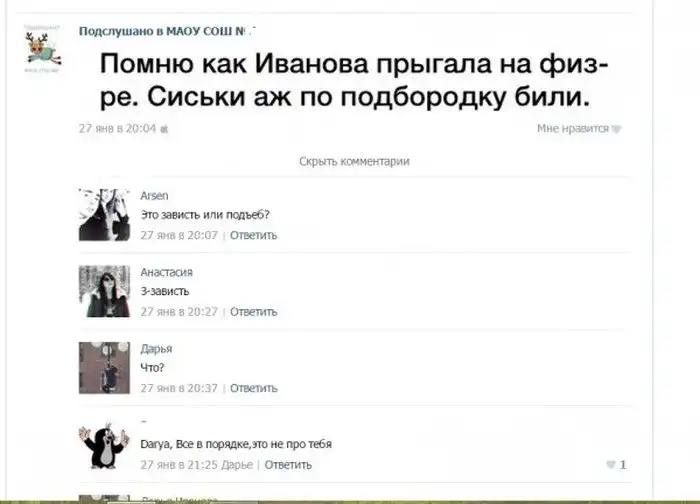The image size is (700, 504).
Task: Reply to Arsen's comment via Ответить
Action: tap(254, 235)
